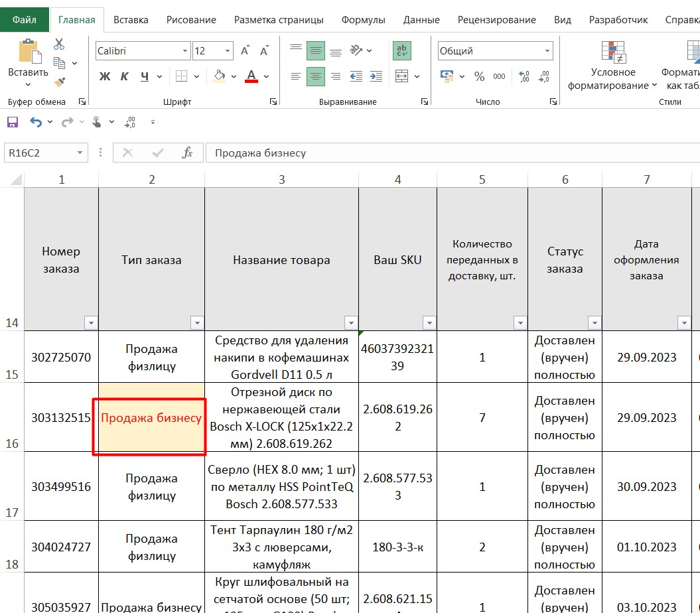Click the Save icon in quick access toolbar
The width and height of the screenshot is (700, 613).
point(12,122)
